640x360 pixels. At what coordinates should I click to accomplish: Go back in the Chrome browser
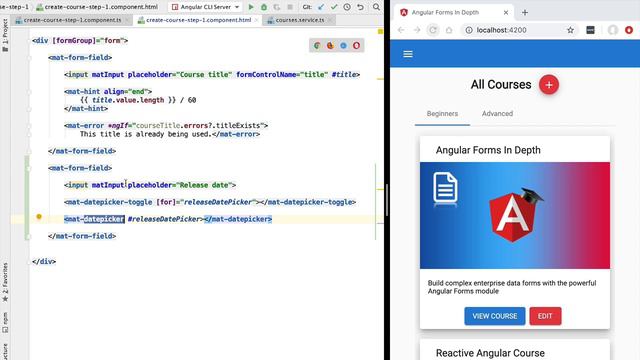pyautogui.click(x=401, y=30)
